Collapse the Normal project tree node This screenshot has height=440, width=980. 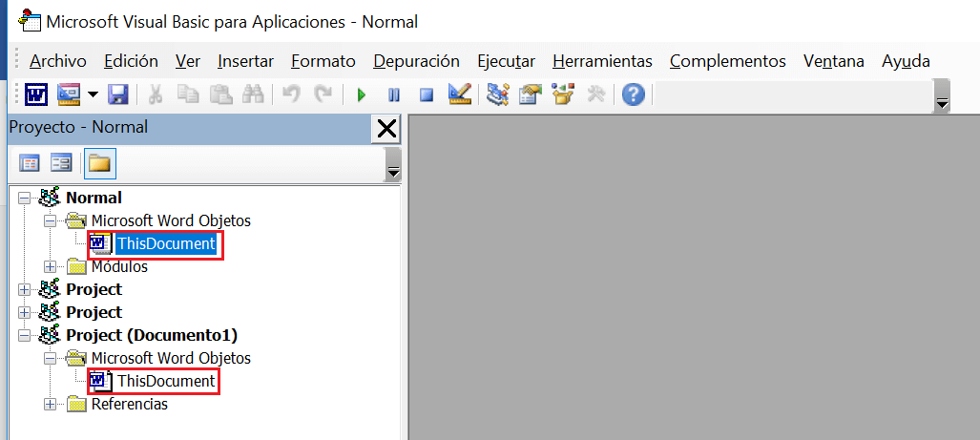[24, 199]
